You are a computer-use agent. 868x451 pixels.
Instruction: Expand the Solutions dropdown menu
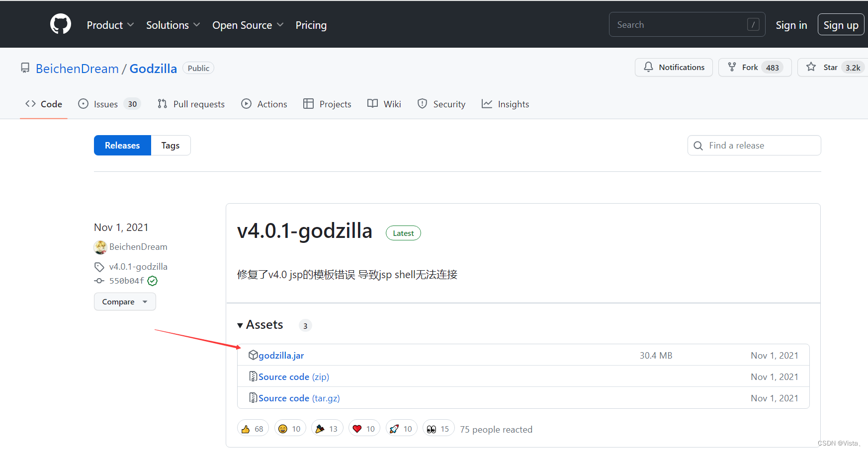(173, 25)
